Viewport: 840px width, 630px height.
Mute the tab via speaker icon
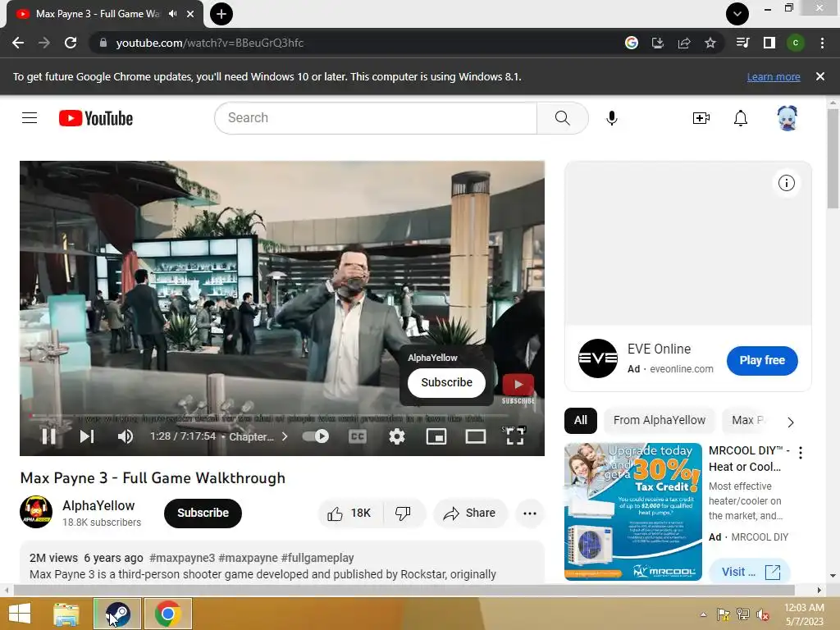coord(172,14)
